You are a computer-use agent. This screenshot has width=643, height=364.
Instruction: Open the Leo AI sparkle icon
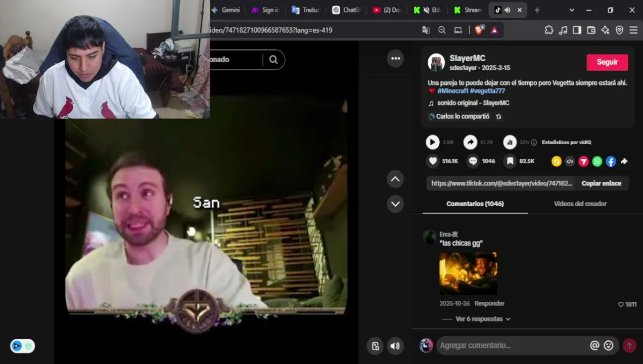tap(605, 30)
